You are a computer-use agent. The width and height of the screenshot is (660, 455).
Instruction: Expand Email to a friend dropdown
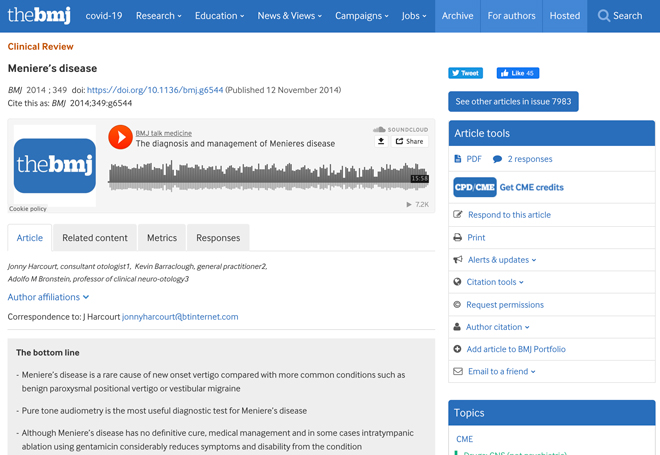click(502, 371)
